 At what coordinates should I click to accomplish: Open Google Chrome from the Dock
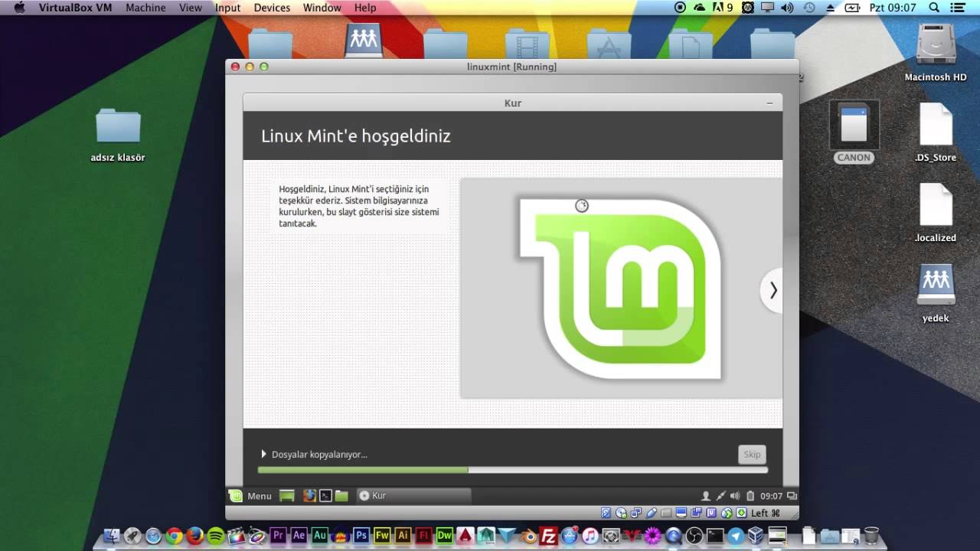174,536
